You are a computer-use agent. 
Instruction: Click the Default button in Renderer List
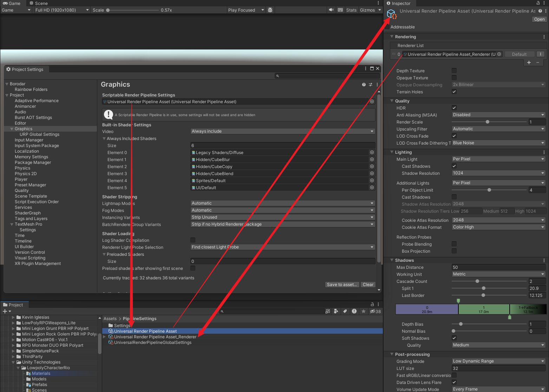[519, 54]
